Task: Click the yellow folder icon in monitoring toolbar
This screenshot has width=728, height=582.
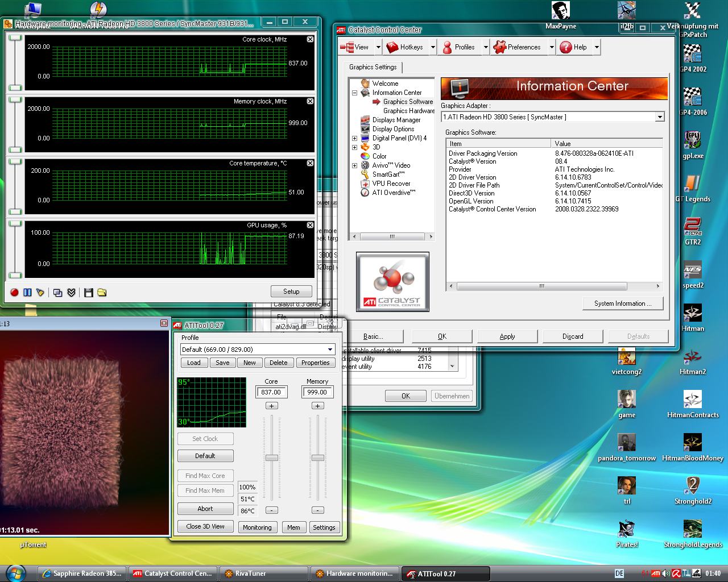Action: coord(102,292)
